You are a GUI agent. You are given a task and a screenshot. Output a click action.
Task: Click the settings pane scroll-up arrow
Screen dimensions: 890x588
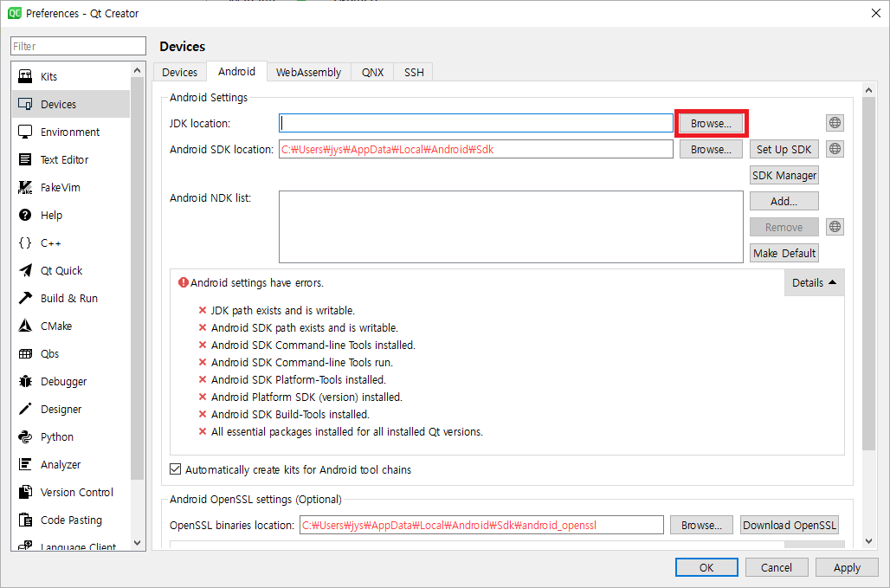click(868, 90)
